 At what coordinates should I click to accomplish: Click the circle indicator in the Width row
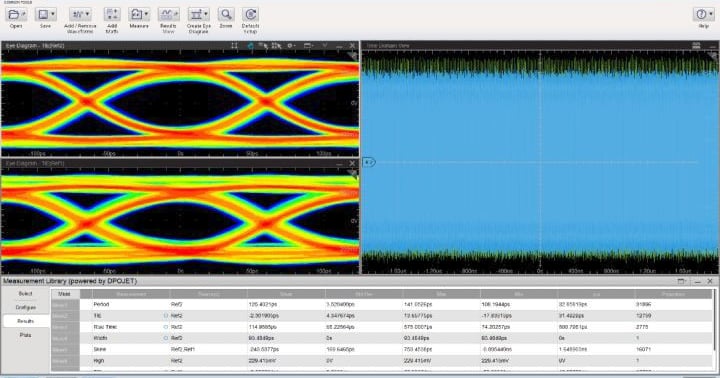tap(166, 338)
